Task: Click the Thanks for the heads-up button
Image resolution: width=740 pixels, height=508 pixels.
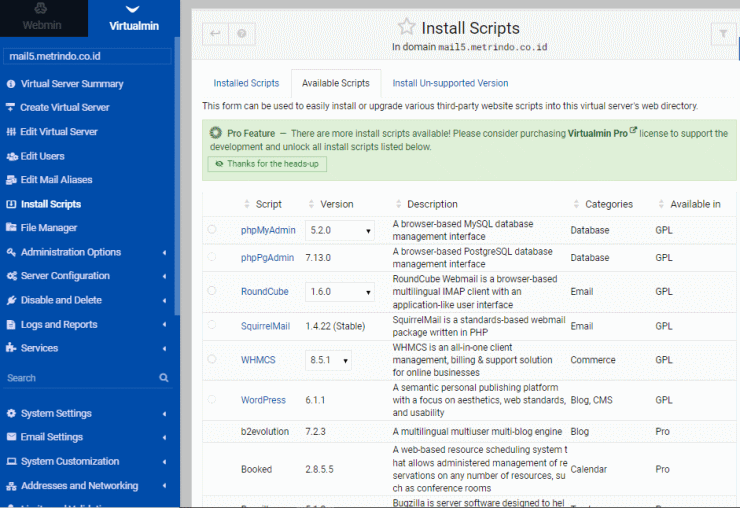Action: 267,164
